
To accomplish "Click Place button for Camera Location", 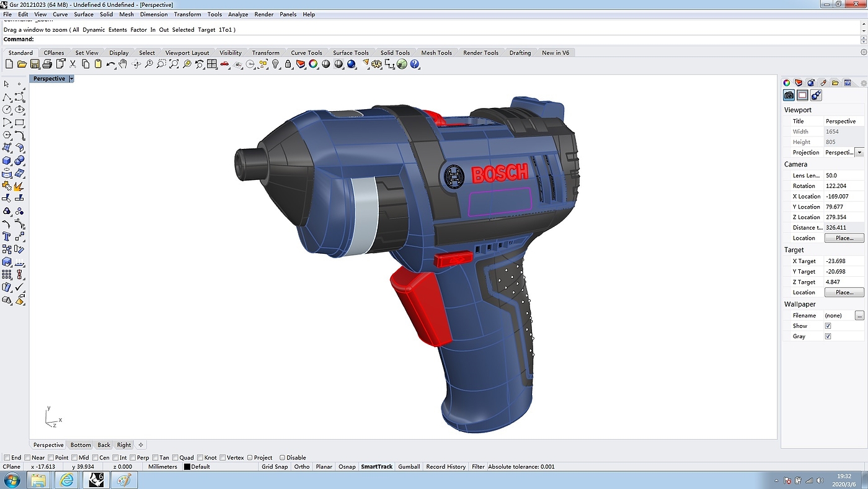I will point(844,238).
